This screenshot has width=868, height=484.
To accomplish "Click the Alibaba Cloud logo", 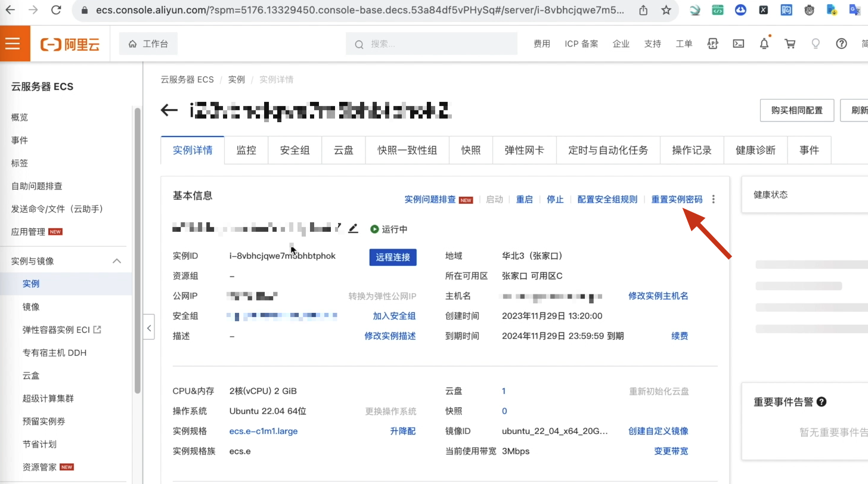I will (70, 43).
